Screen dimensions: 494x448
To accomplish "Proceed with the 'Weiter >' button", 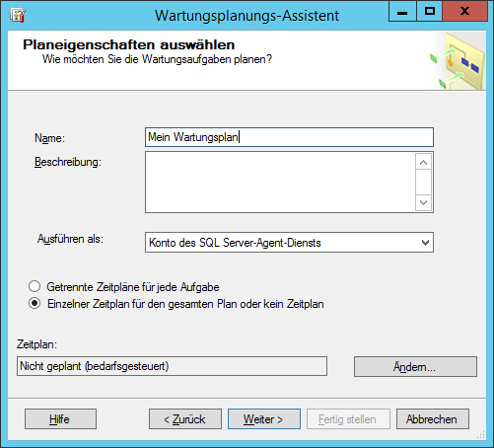I will (264, 419).
